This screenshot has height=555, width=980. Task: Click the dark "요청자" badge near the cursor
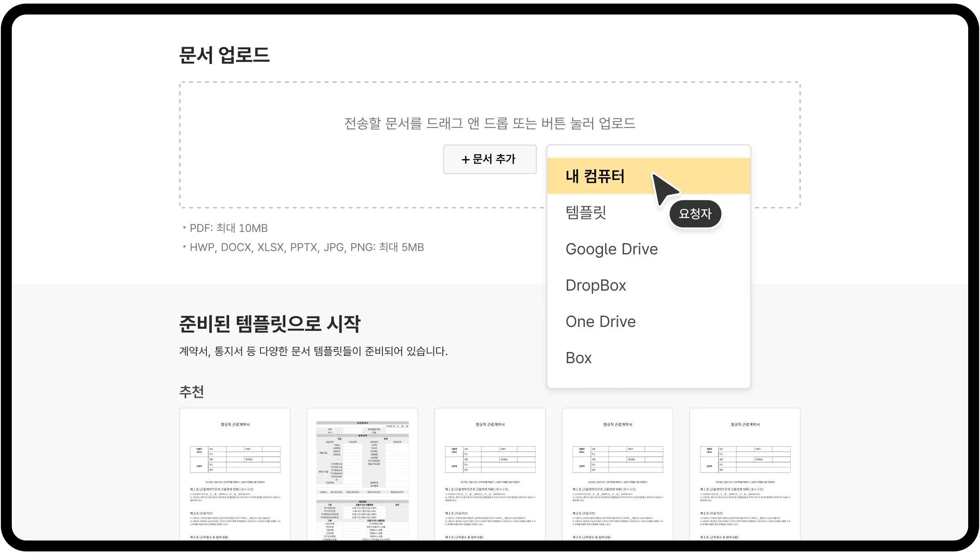pyautogui.click(x=695, y=214)
